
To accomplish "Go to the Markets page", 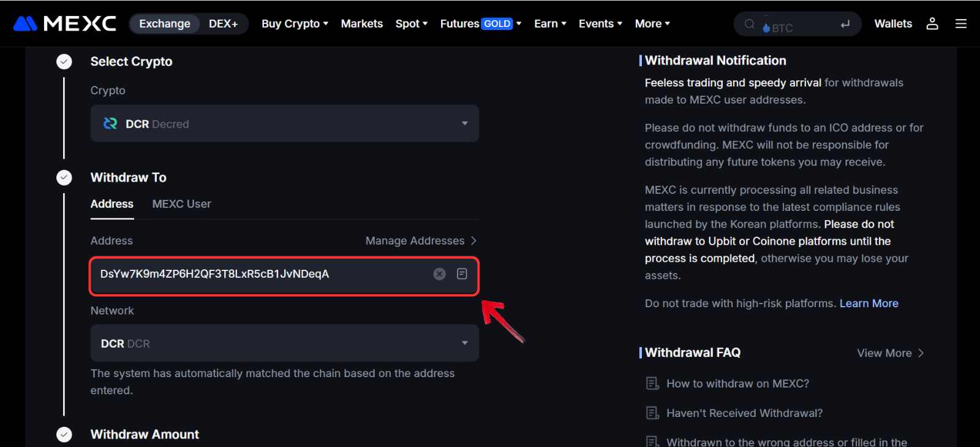I will coord(362,23).
